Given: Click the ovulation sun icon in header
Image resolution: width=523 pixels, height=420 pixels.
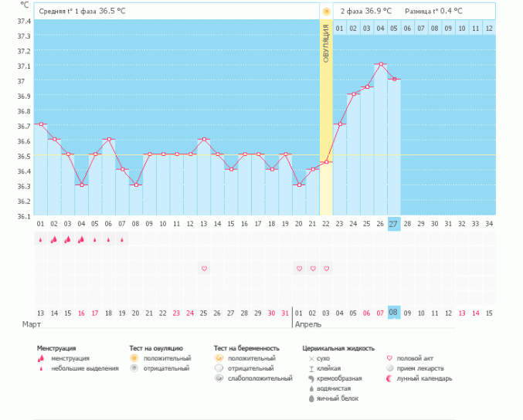Looking at the screenshot, I should [x=326, y=12].
